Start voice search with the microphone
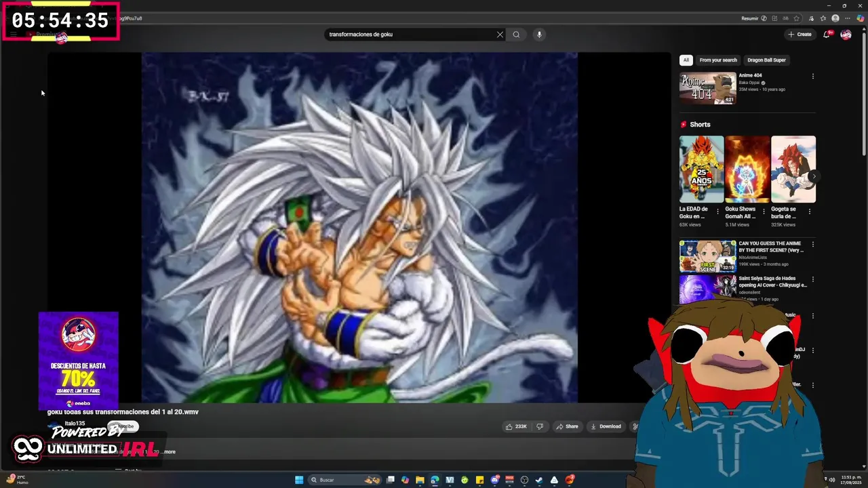 539,35
